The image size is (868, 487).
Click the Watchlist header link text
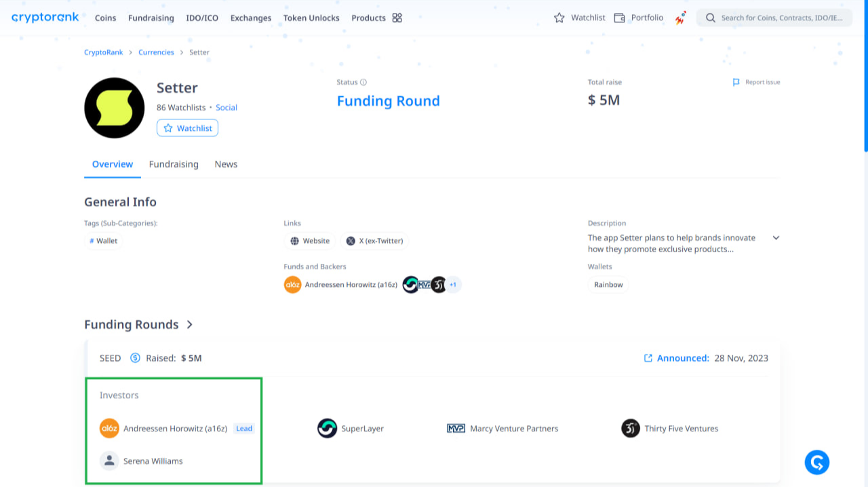pyautogui.click(x=588, y=18)
